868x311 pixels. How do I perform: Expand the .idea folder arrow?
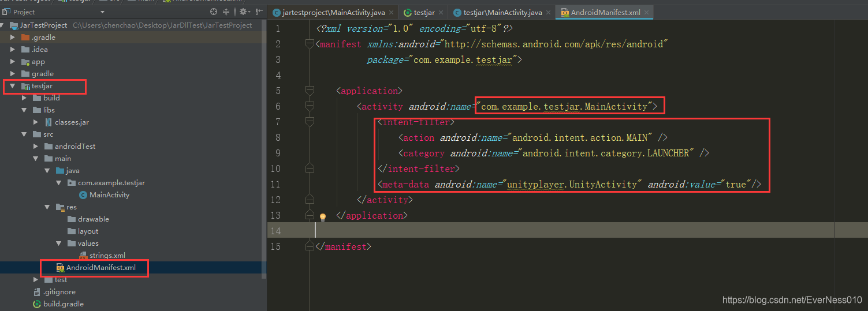click(13, 50)
